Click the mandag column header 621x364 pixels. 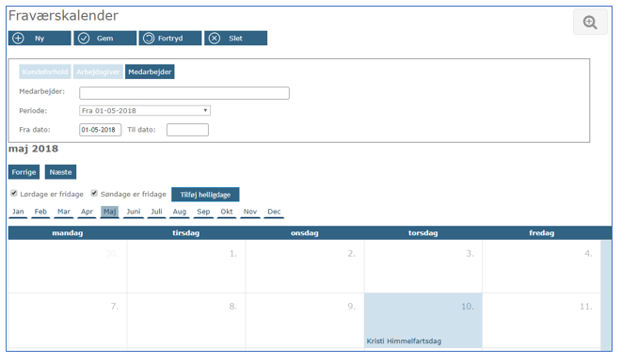tap(68, 233)
